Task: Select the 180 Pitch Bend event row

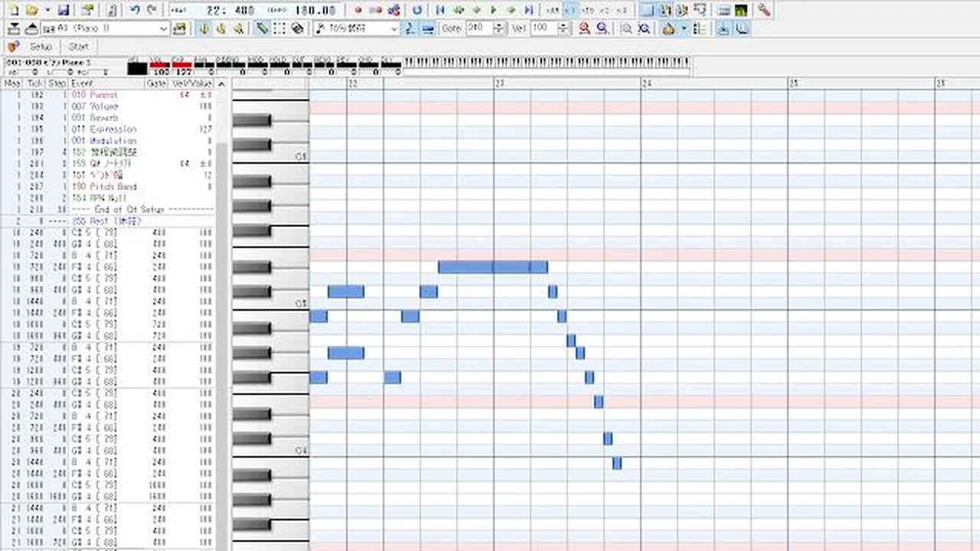Action: [x=108, y=187]
